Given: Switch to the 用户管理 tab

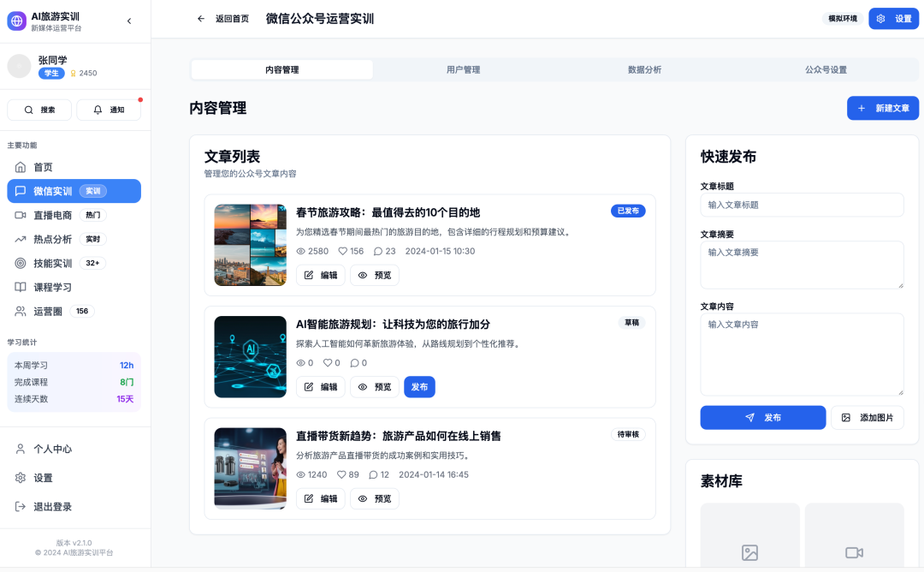Looking at the screenshot, I should 463,70.
